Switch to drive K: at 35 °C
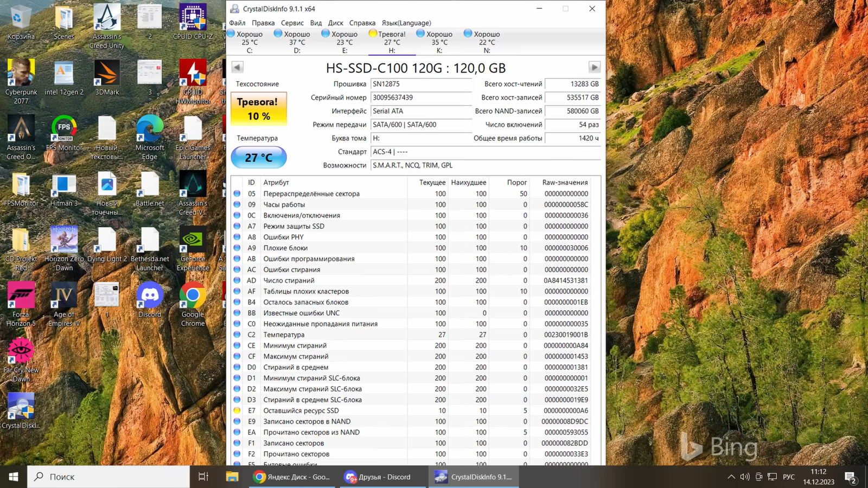868x488 pixels. pyautogui.click(x=439, y=42)
